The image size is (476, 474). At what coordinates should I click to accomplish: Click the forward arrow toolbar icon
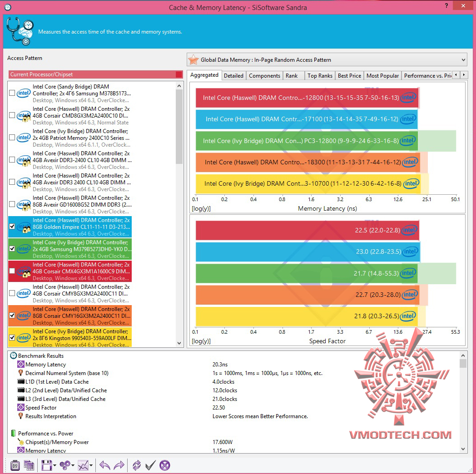[119, 465]
